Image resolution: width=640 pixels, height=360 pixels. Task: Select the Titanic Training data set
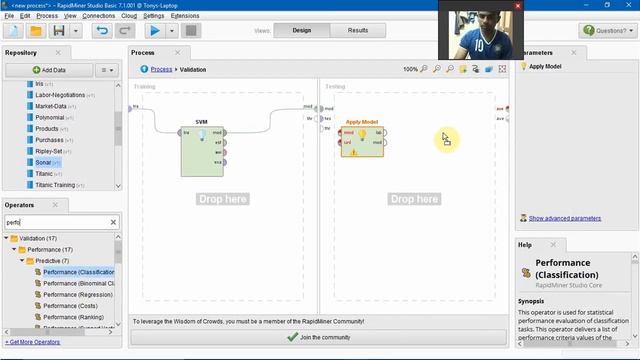coord(55,185)
